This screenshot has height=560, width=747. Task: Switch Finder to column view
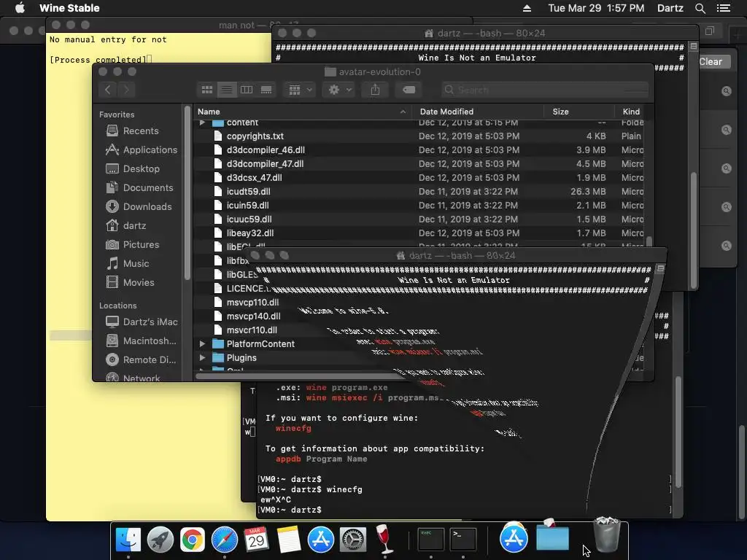click(x=247, y=90)
